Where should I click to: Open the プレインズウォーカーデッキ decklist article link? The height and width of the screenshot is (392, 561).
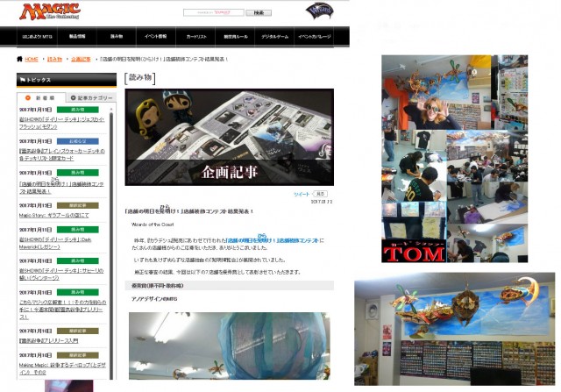click(x=62, y=154)
